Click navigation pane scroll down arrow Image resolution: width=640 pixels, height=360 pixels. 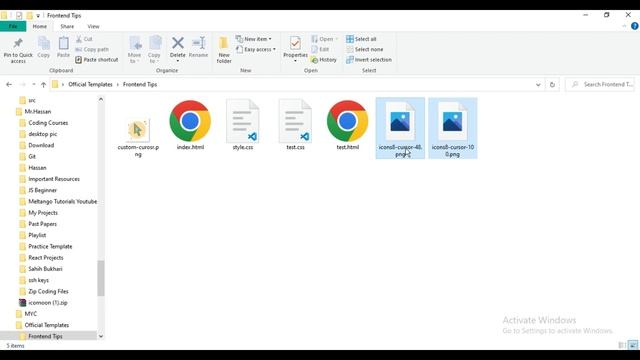point(101,336)
